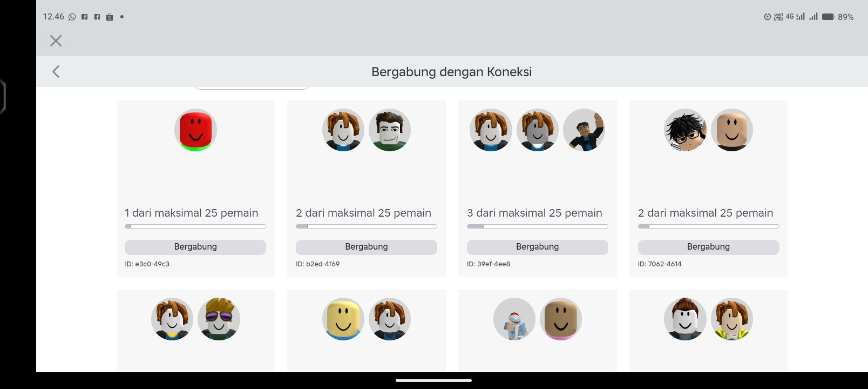
Task: Tap waving full-body avatar in server 39ef-4ee8
Action: pyautogui.click(x=584, y=130)
